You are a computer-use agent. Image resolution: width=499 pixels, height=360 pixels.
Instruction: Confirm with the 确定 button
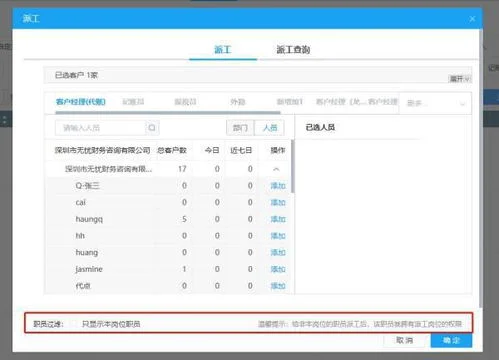[x=451, y=340]
